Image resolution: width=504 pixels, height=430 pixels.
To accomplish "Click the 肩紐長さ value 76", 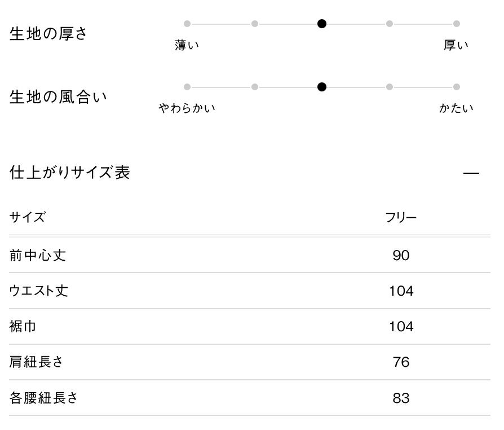I will [x=401, y=362].
